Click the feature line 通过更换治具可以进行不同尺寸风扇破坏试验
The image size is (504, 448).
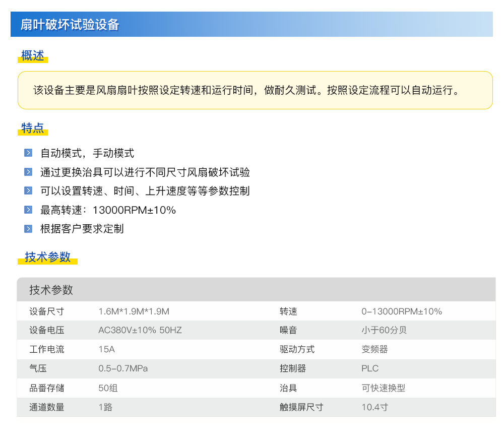tap(145, 172)
